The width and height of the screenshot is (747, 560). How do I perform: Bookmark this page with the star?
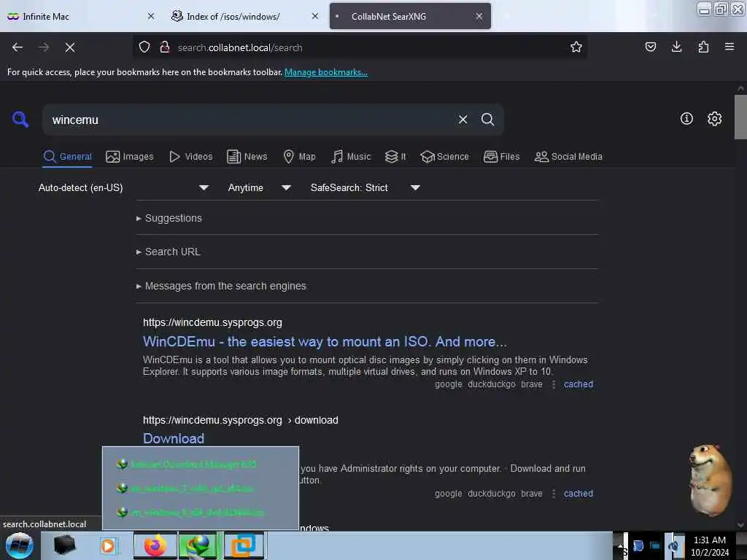pyautogui.click(x=576, y=47)
